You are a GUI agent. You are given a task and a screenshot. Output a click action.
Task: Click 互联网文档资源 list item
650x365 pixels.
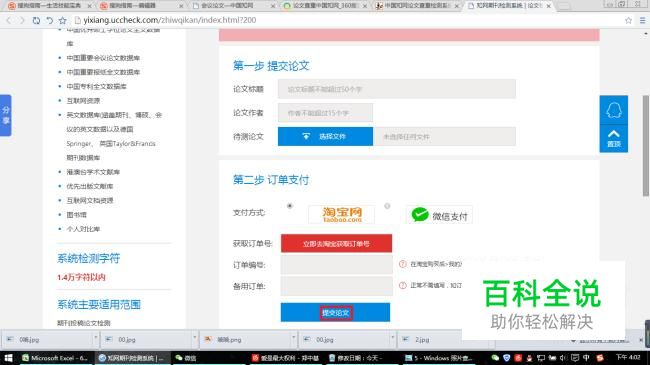tap(90, 200)
